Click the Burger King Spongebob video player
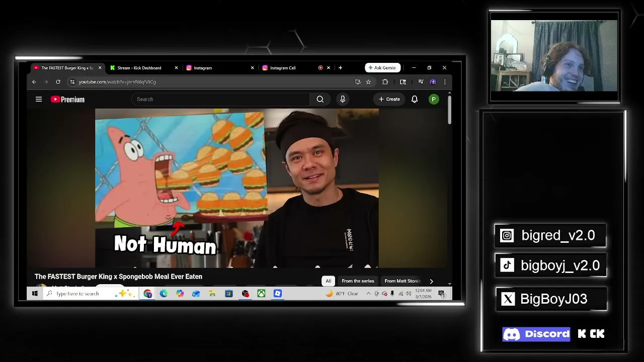The width and height of the screenshot is (644, 362). (237, 188)
